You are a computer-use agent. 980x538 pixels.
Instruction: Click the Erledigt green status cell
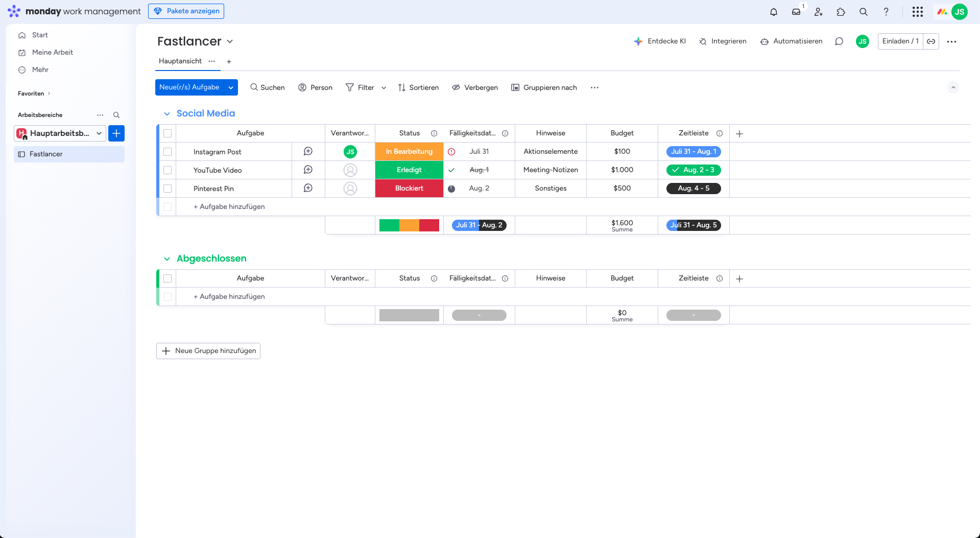coord(409,170)
